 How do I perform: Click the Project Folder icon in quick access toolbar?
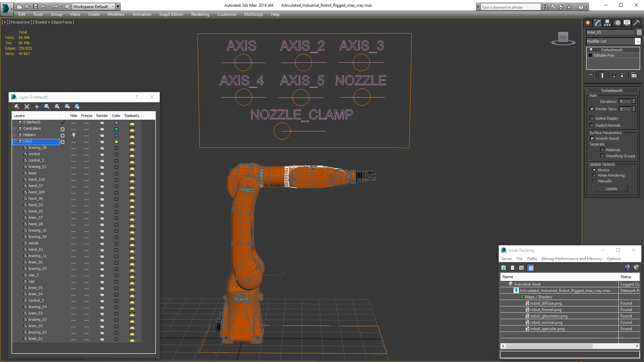coord(68,6)
